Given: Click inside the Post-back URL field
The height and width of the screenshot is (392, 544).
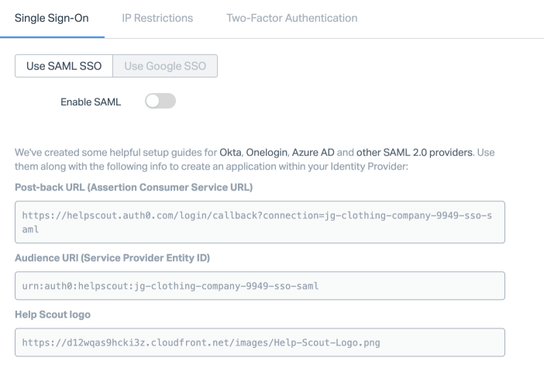Looking at the screenshot, I should [x=260, y=222].
